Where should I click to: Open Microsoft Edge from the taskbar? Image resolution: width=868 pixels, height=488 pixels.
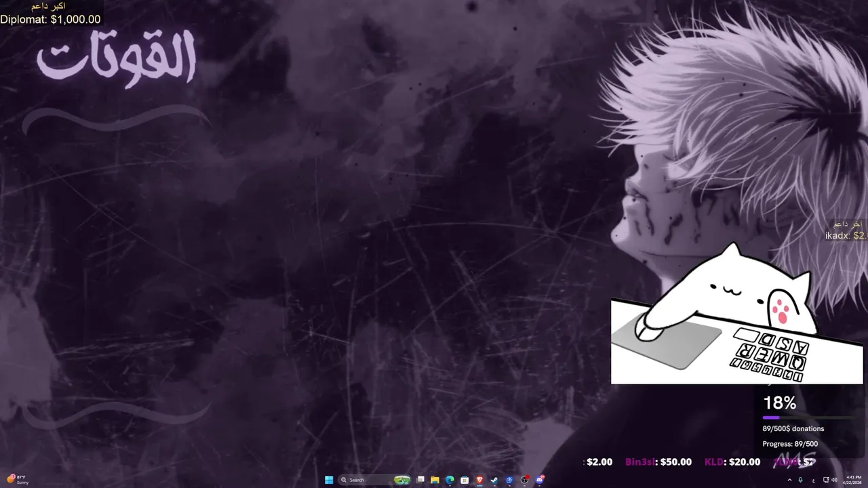(x=450, y=480)
